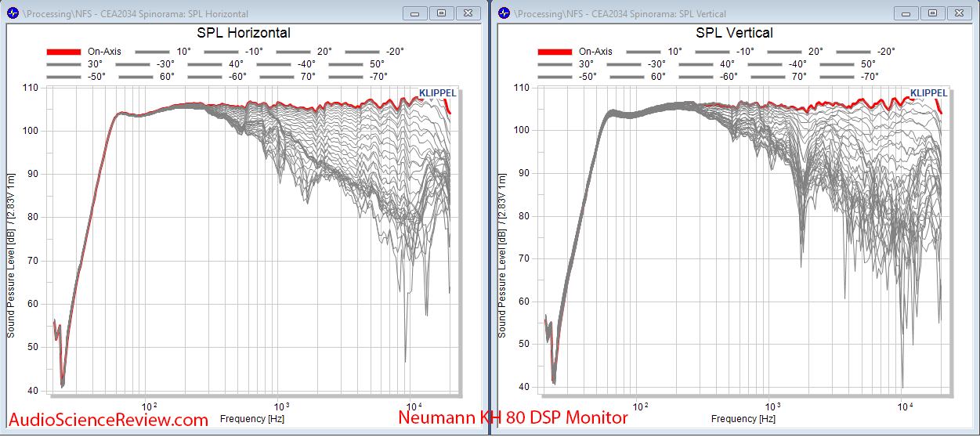Screen dimensions: 980x437
Task: Click the Sound Pressure Level axis label in SPL Vertical
Action: 501,255
